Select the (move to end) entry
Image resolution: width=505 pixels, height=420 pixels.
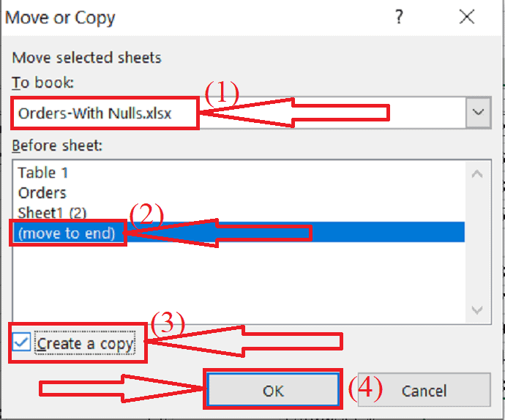(67, 233)
